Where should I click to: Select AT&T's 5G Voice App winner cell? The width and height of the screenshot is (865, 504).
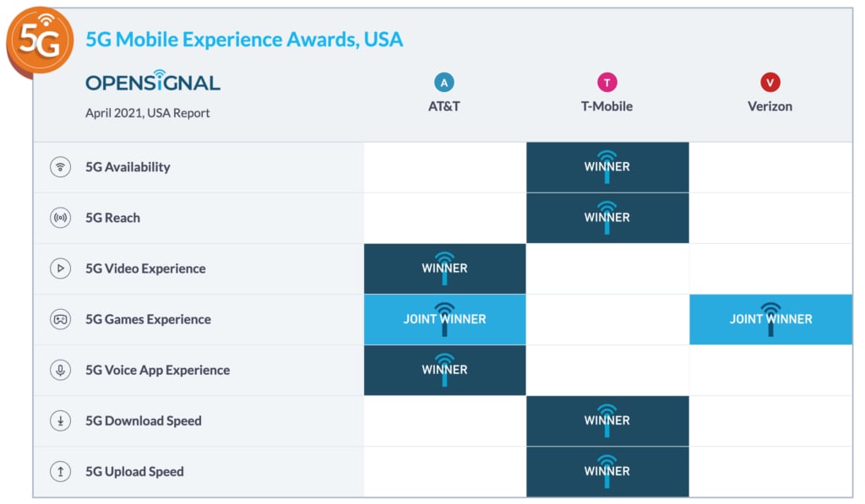click(x=444, y=370)
